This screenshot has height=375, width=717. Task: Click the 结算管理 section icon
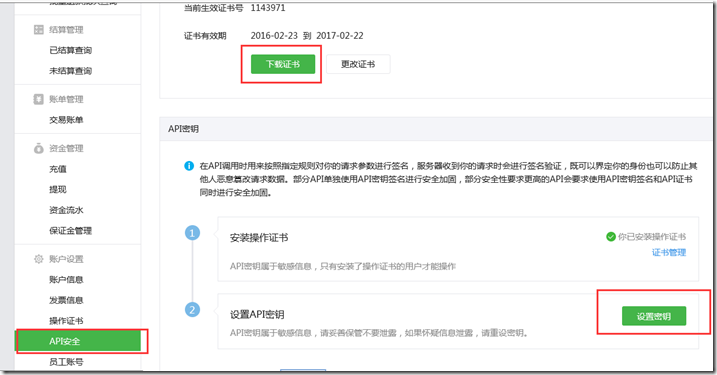[38, 30]
